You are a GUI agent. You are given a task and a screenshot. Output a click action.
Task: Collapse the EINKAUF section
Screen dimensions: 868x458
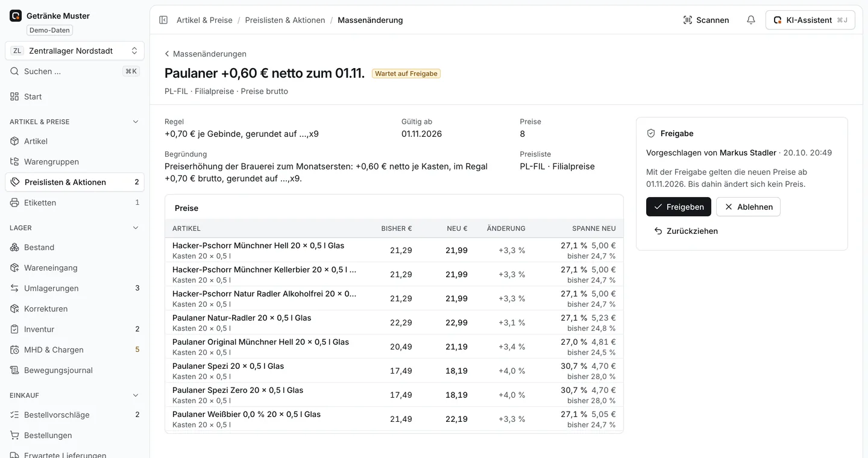136,395
